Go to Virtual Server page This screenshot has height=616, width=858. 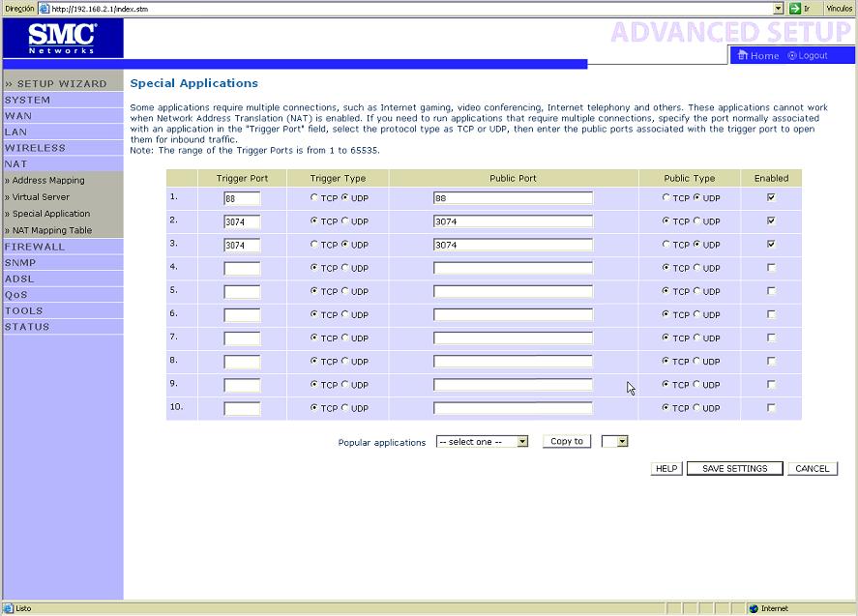coord(41,197)
